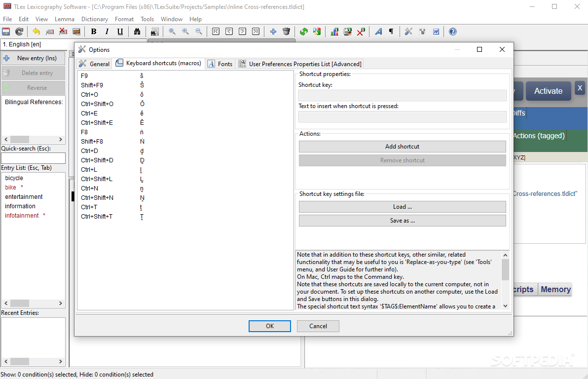Click the notes panel scroll down arrow

click(x=505, y=306)
